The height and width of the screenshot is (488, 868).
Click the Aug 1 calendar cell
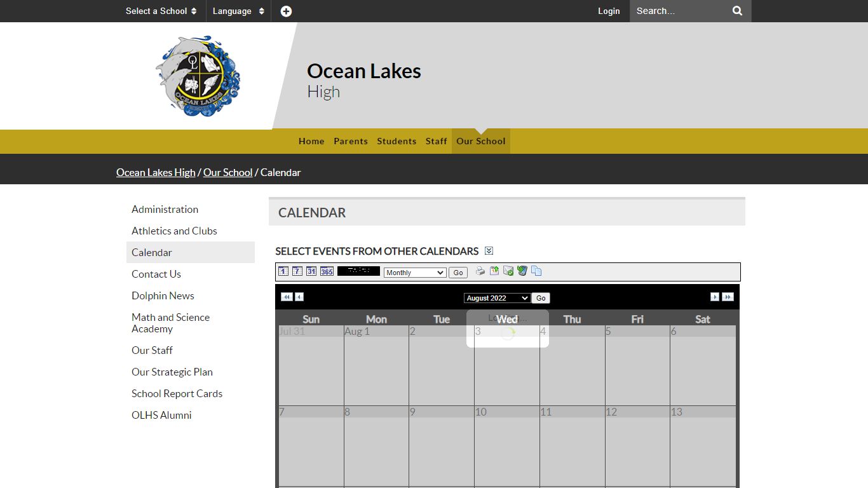pyautogui.click(x=376, y=365)
